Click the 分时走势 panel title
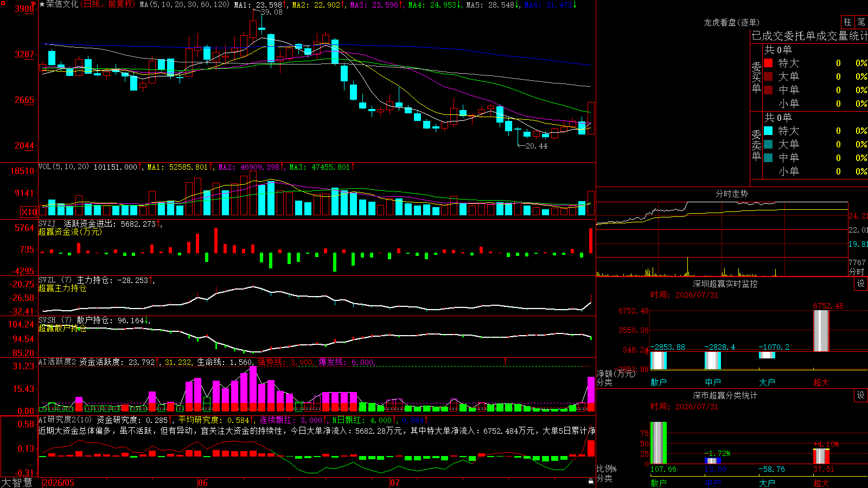 point(731,194)
